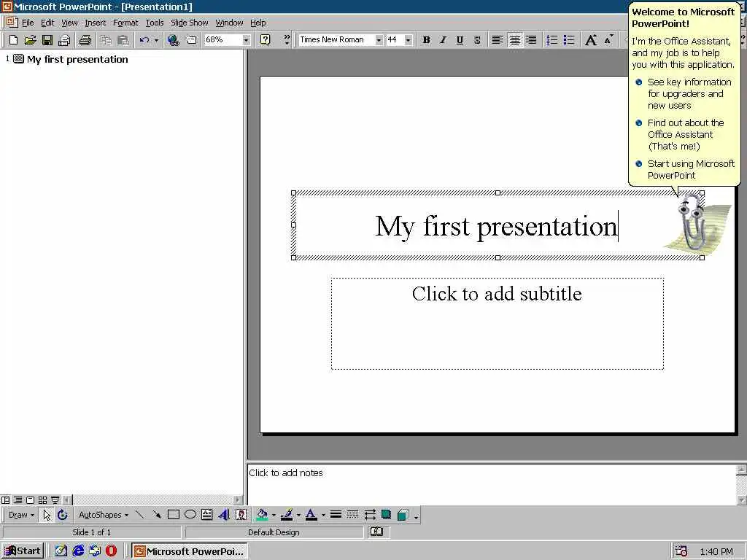Toggle Text Shadow formatting
Image resolution: width=747 pixels, height=560 pixels.
point(477,40)
